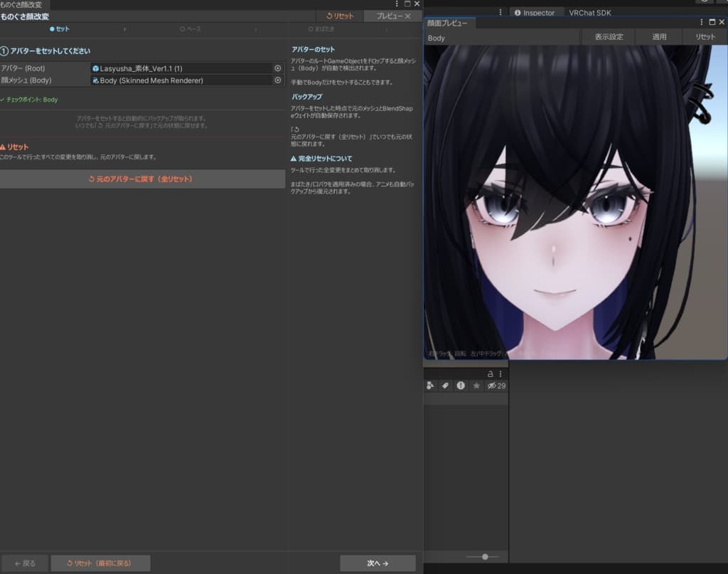Click the search by label tag icon
Image resolution: width=728 pixels, height=574 pixels.
pyautogui.click(x=445, y=386)
